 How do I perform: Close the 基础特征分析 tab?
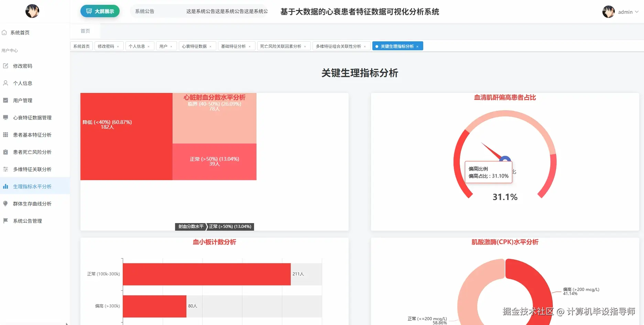coord(250,46)
